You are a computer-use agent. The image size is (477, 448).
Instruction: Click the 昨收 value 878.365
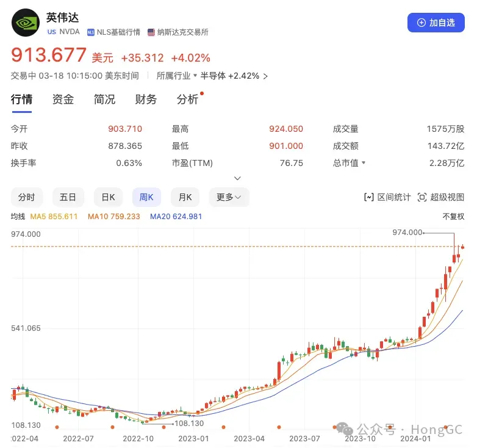click(x=125, y=146)
